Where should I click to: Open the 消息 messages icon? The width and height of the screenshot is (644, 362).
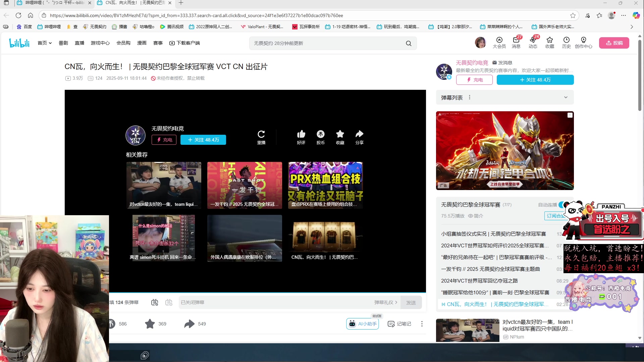pos(516,43)
